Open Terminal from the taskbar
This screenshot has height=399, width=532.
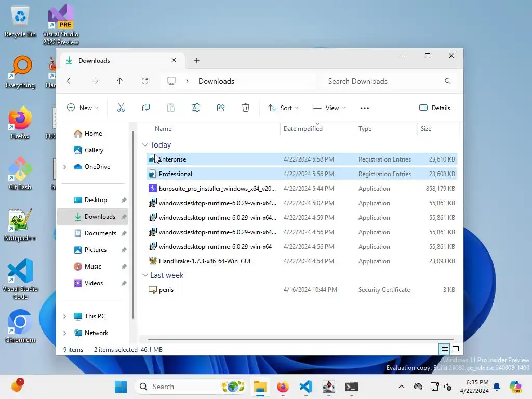[x=352, y=387]
